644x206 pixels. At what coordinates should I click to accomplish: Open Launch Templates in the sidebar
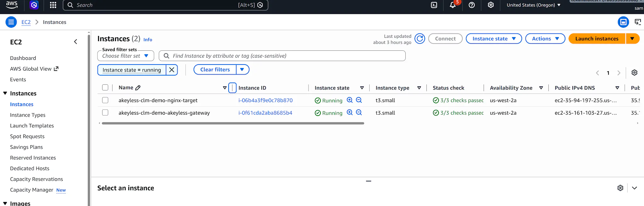tap(32, 126)
